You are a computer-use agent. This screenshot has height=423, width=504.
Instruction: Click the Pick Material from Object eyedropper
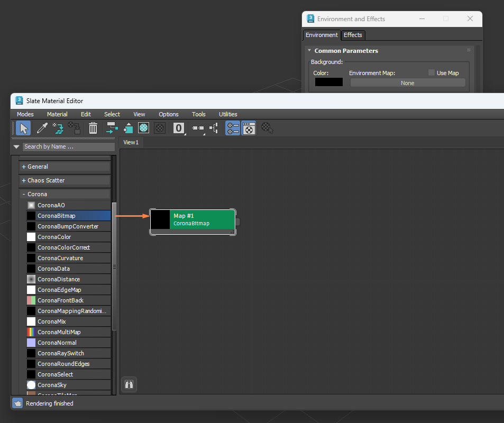pyautogui.click(x=42, y=128)
